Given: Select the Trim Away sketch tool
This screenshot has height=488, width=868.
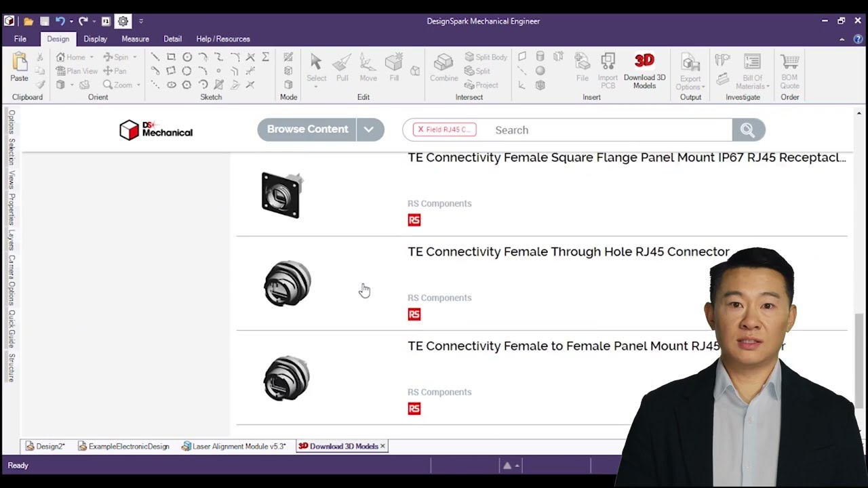Looking at the screenshot, I should (x=250, y=57).
